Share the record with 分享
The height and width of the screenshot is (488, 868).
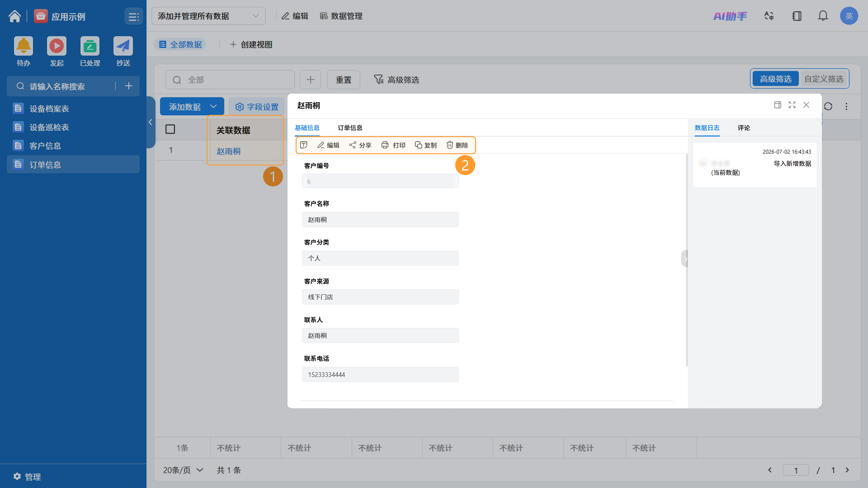tap(360, 145)
